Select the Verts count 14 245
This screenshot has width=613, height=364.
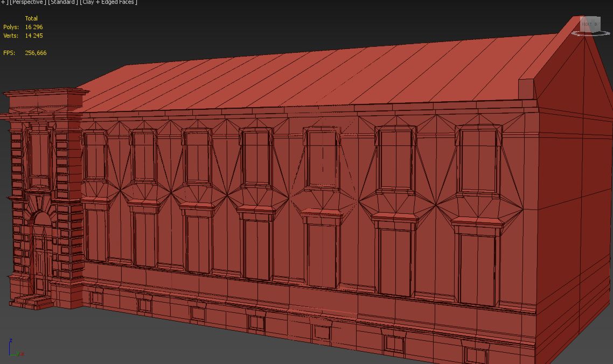pyautogui.click(x=33, y=36)
